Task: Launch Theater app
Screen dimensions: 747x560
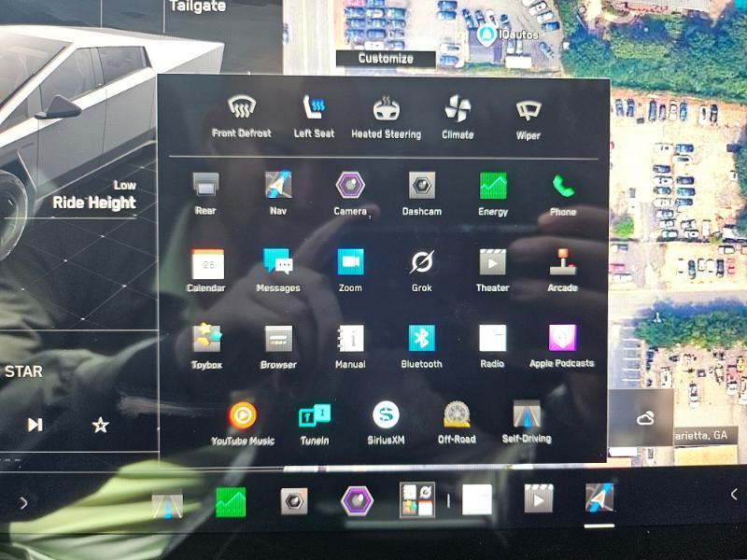Action: click(493, 270)
